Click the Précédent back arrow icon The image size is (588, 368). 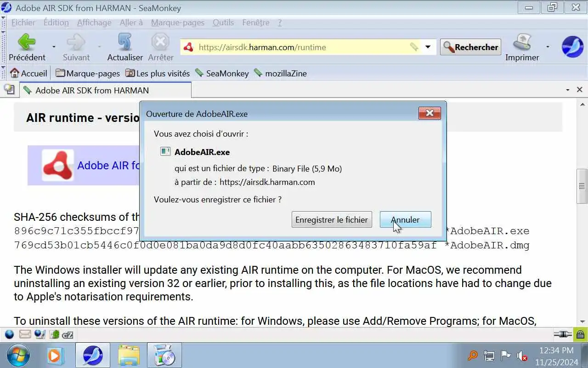click(x=27, y=42)
